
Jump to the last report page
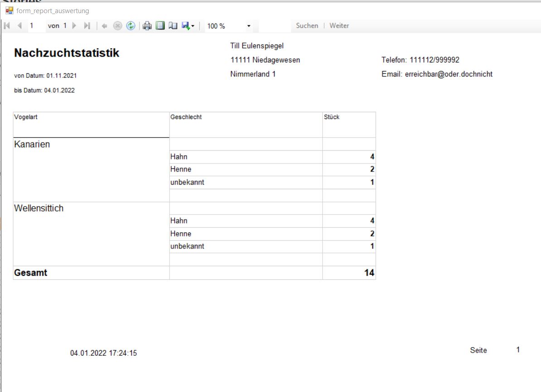point(87,26)
